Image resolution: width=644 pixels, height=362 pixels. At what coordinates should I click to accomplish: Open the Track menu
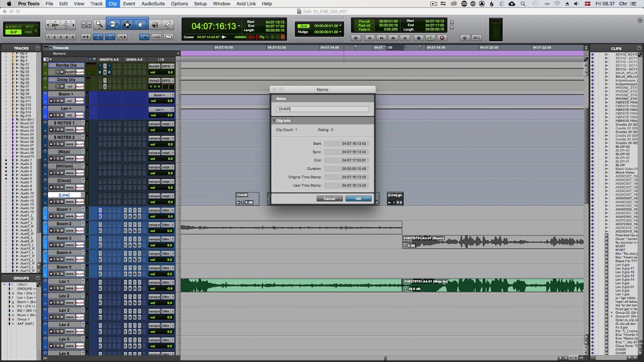[97, 4]
